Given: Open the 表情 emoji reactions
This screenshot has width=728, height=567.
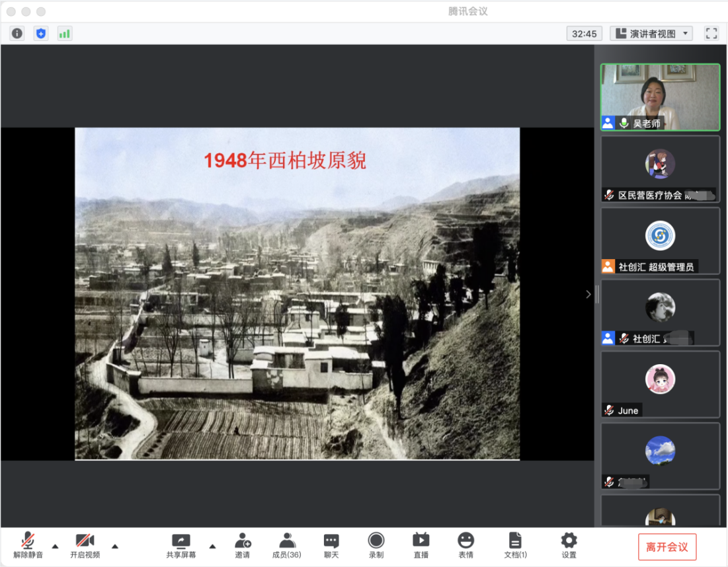Looking at the screenshot, I should pyautogui.click(x=465, y=545).
